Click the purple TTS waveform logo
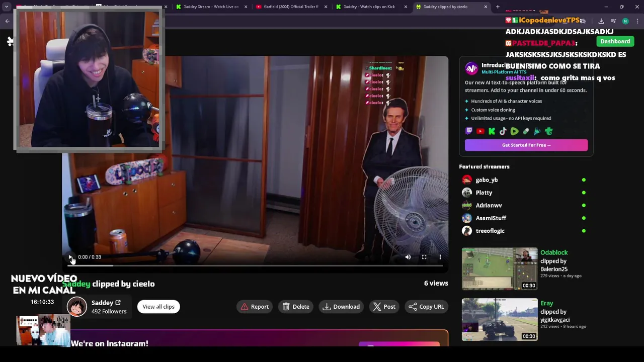This screenshot has height=362, width=644. point(471,68)
